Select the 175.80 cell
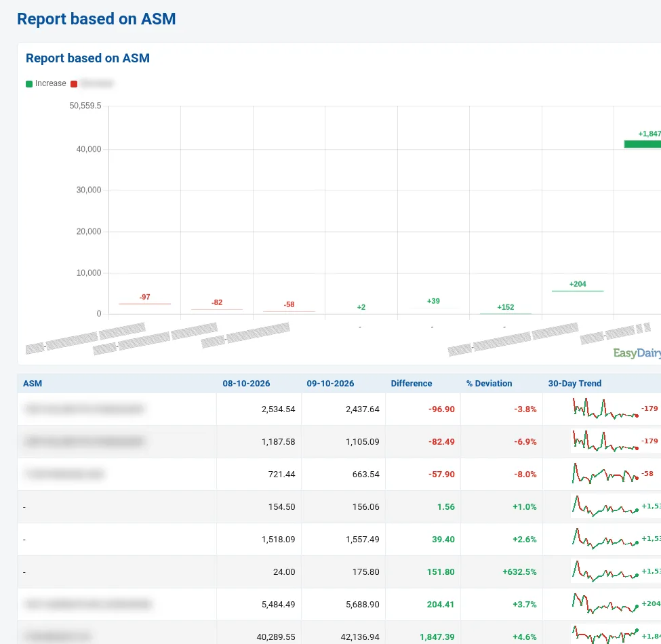The width and height of the screenshot is (661, 644). click(x=343, y=572)
